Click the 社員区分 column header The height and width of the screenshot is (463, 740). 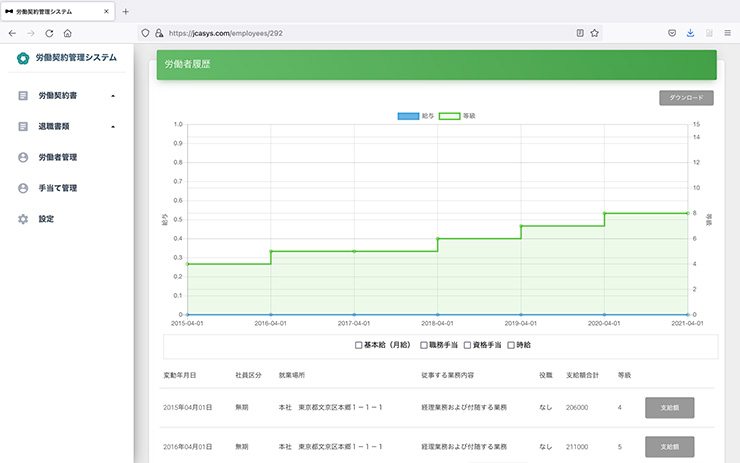click(x=248, y=375)
